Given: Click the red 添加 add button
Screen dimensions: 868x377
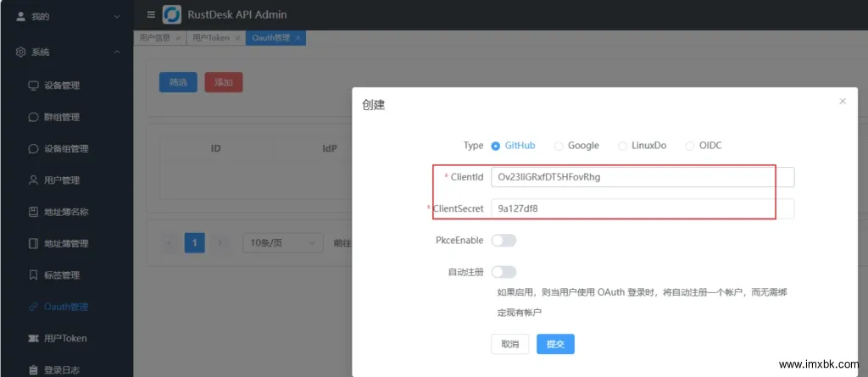Looking at the screenshot, I should pos(224,82).
